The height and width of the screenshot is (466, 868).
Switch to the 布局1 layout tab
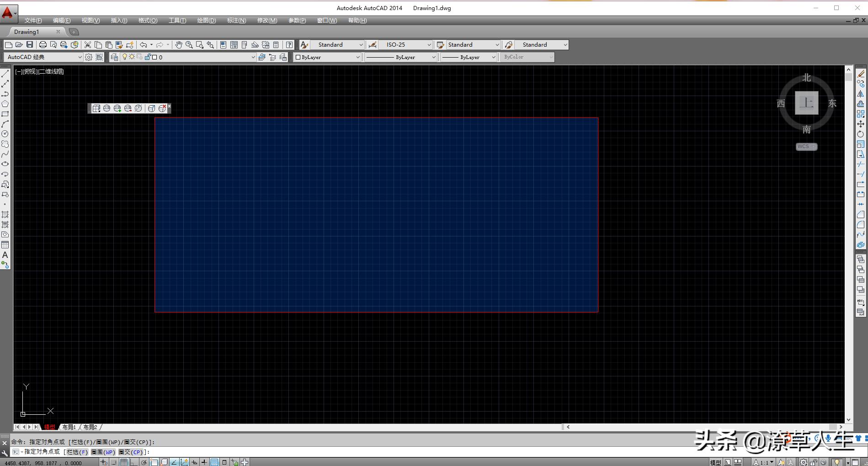[69, 427]
